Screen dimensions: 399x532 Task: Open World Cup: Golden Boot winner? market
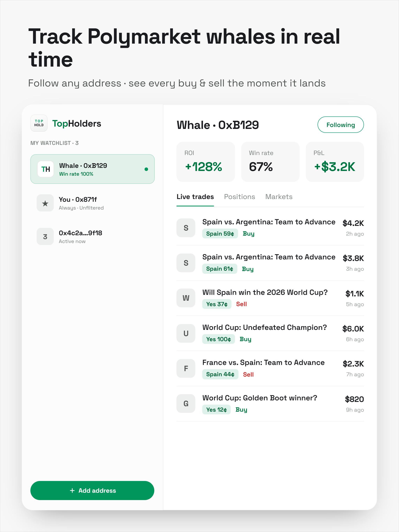260,398
